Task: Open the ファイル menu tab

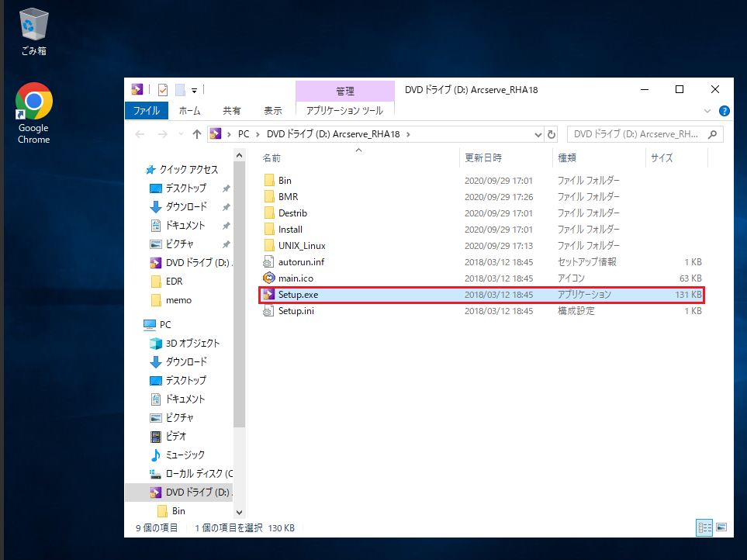Action: point(147,110)
